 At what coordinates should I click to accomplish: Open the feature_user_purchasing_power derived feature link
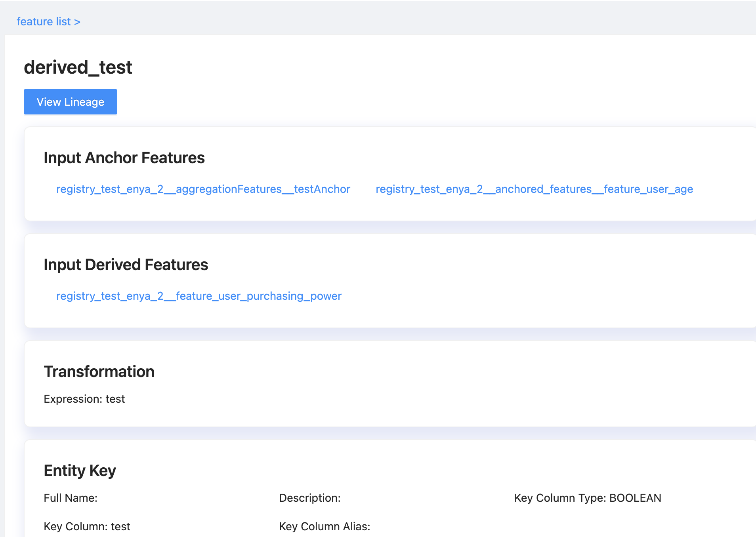point(199,296)
